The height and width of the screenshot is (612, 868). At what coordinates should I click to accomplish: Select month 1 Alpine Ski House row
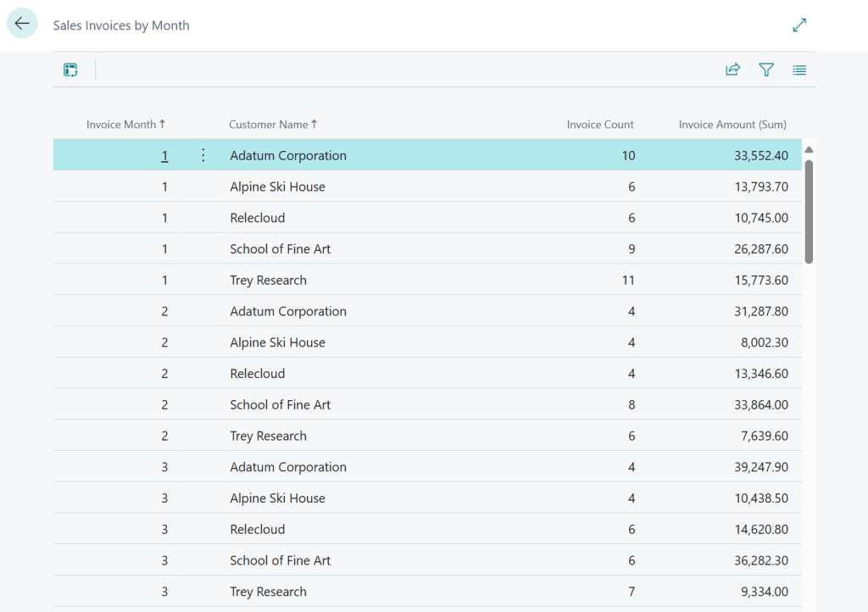click(277, 186)
